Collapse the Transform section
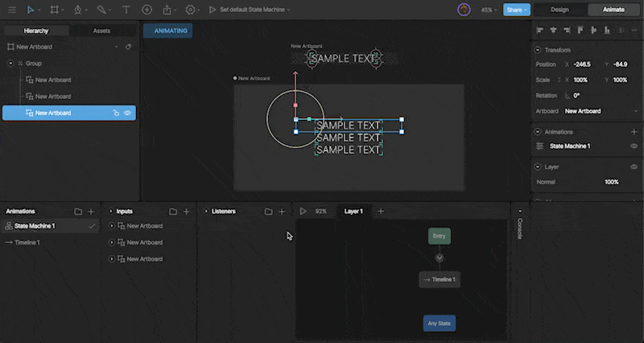Viewport: 644px width, 343px height. tap(538, 50)
